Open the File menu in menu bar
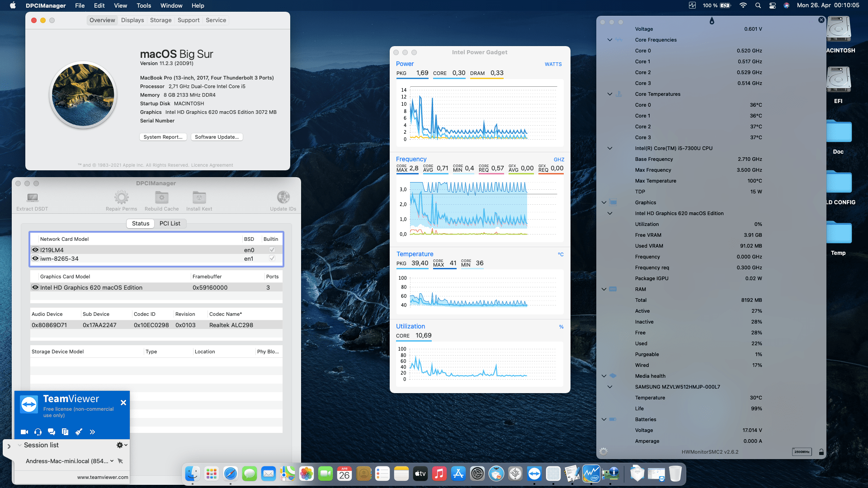 (80, 5)
